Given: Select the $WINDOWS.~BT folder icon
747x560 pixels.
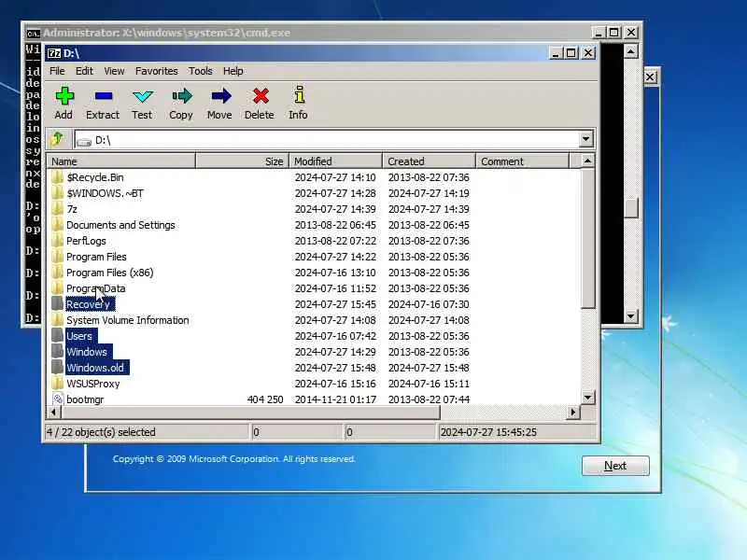Looking at the screenshot, I should tap(57, 193).
